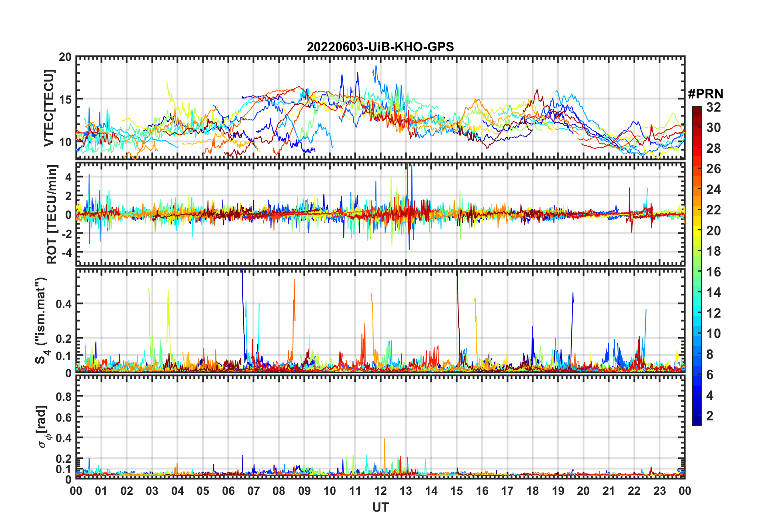Click σφ axis tick label 0.6

tap(64, 418)
